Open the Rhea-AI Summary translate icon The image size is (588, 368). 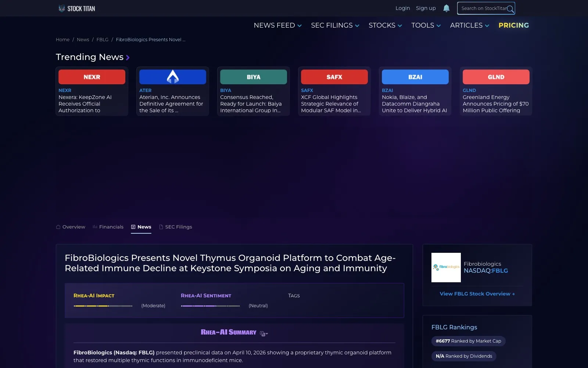pos(264,334)
